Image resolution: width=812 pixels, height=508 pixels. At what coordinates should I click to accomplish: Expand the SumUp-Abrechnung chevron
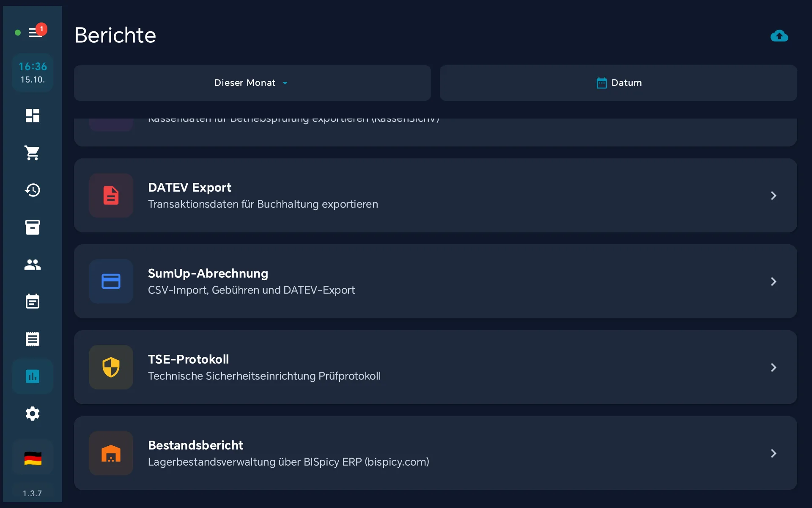[x=774, y=282]
